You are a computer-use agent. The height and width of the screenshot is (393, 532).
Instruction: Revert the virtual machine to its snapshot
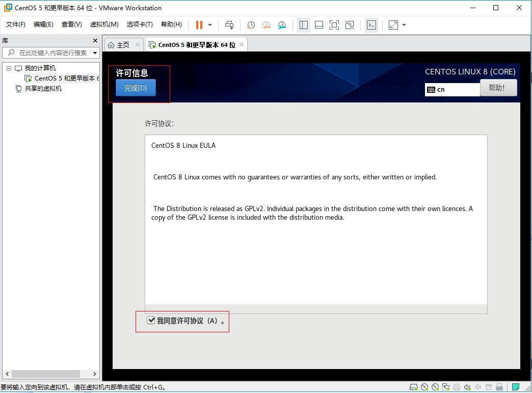pyautogui.click(x=267, y=25)
